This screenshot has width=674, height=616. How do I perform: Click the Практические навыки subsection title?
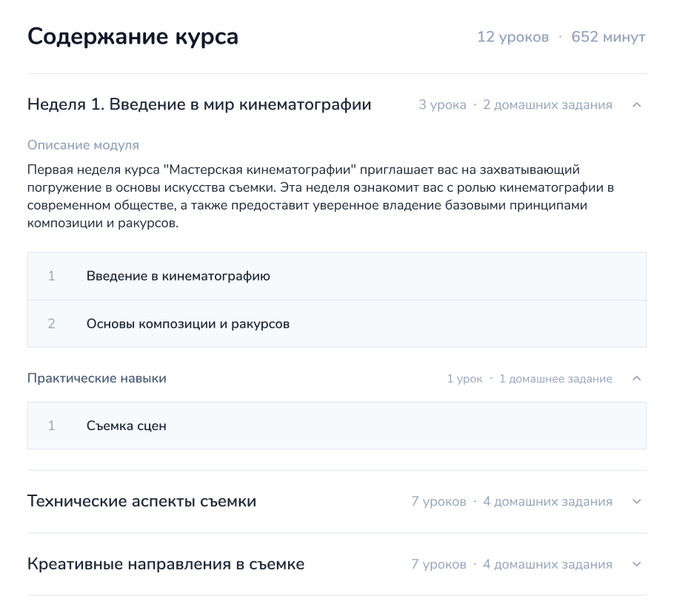coord(97,378)
